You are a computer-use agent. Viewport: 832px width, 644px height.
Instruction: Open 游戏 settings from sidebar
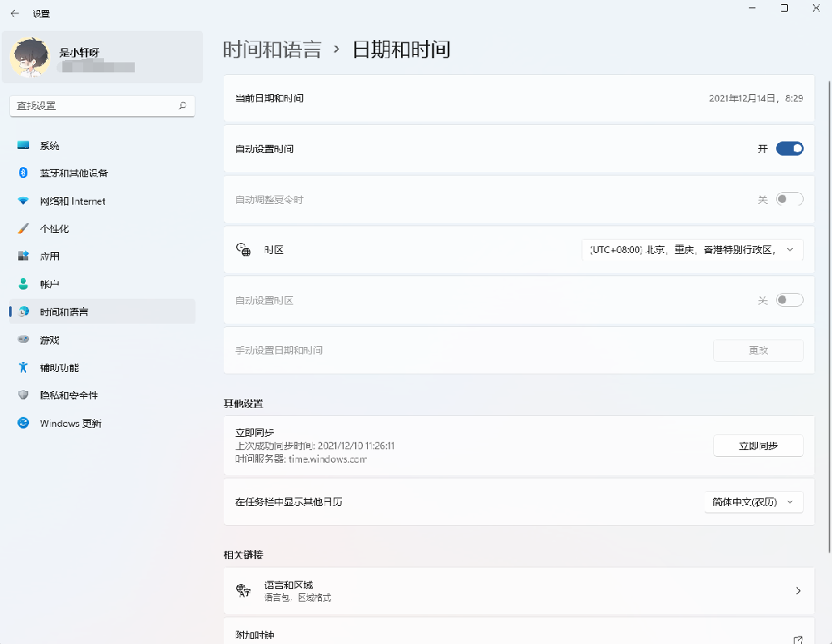[48, 339]
